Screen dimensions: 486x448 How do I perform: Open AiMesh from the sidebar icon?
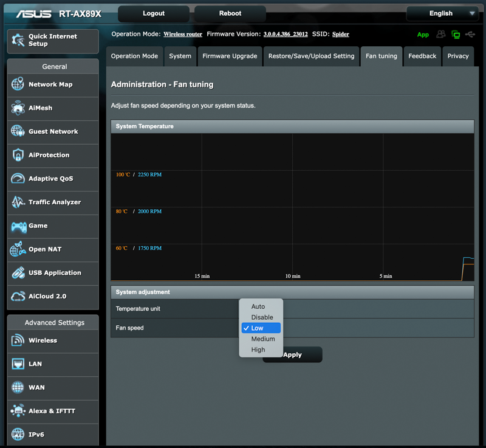coord(18,108)
